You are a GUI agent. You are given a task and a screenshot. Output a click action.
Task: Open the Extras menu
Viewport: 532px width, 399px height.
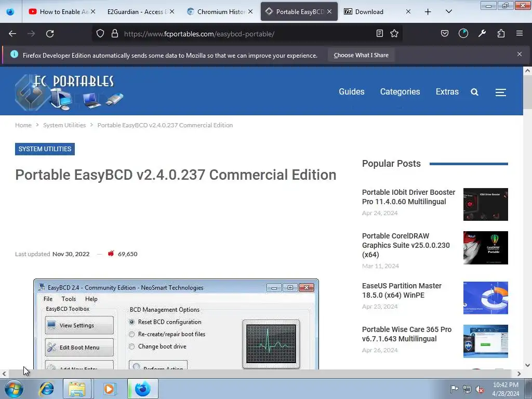point(447,91)
